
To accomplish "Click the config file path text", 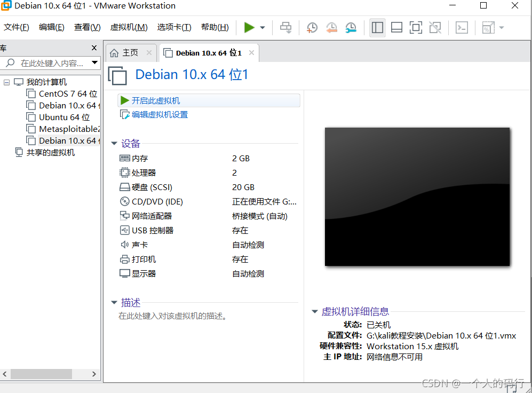I will 441,336.
